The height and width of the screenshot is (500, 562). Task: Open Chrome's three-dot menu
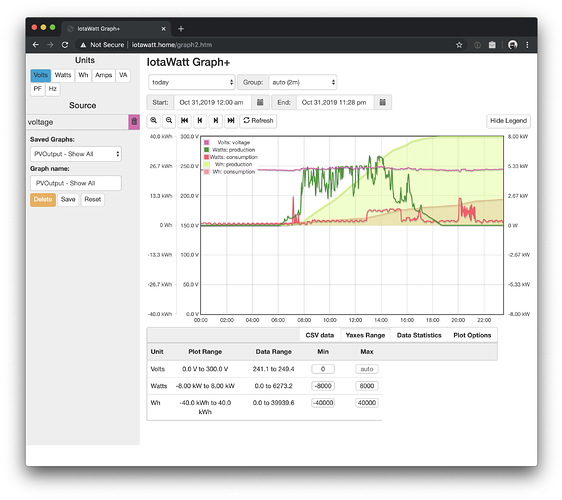(x=527, y=45)
